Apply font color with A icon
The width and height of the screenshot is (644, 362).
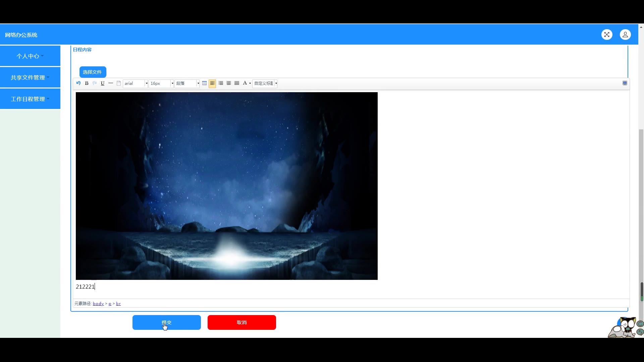point(245,83)
